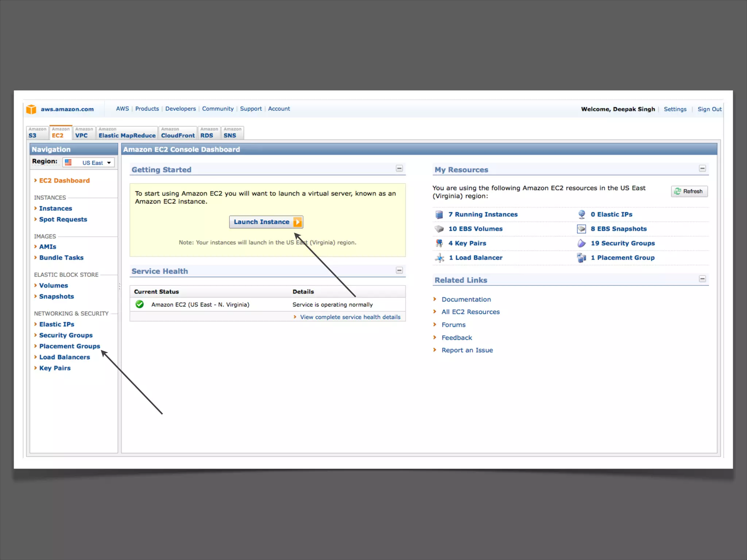The height and width of the screenshot is (560, 747).
Task: Collapse the Service Health panel
Action: point(399,270)
